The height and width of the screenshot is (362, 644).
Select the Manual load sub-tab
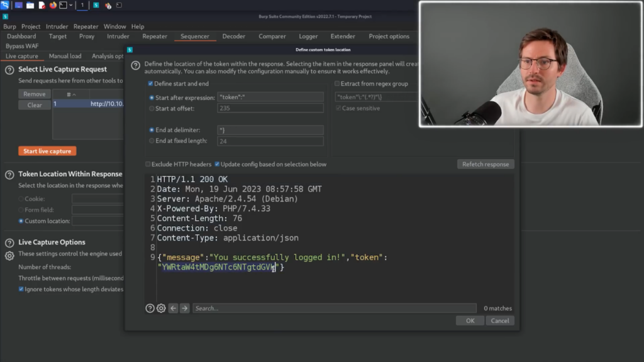(x=65, y=56)
